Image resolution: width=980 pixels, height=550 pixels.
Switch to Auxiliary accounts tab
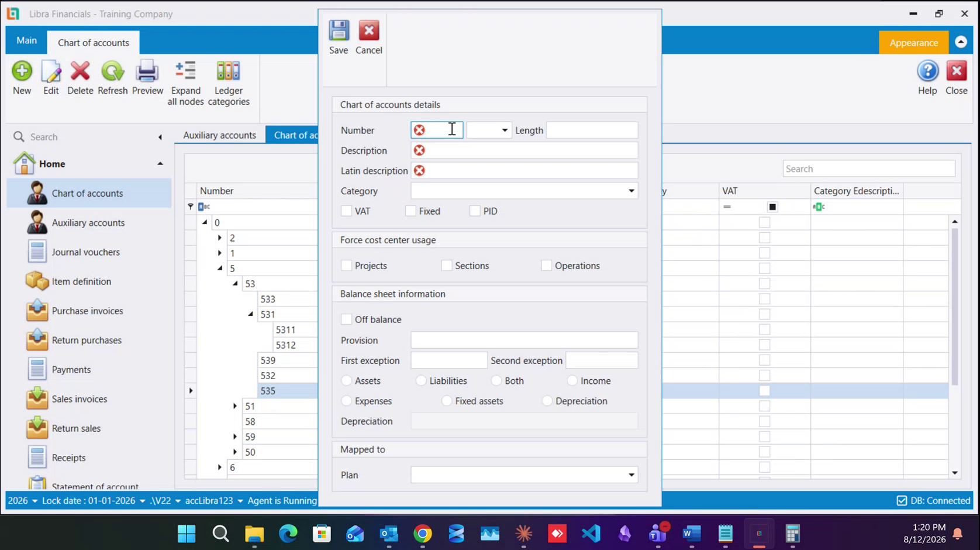click(220, 135)
